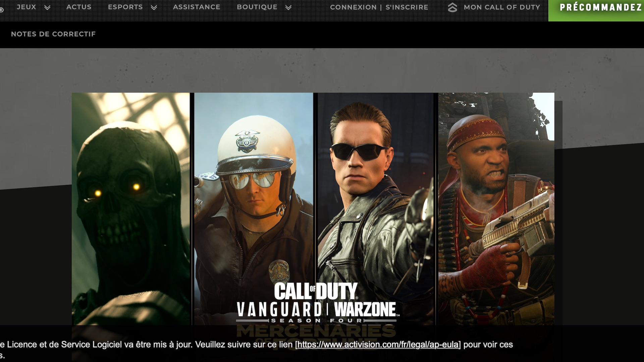
Task: Go to the ASSISTANCE page
Action: (197, 7)
